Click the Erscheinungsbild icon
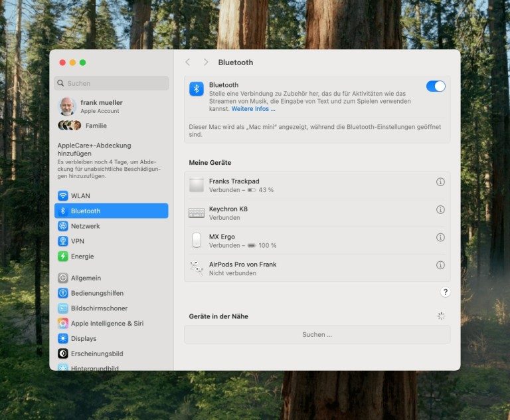 [x=63, y=354]
